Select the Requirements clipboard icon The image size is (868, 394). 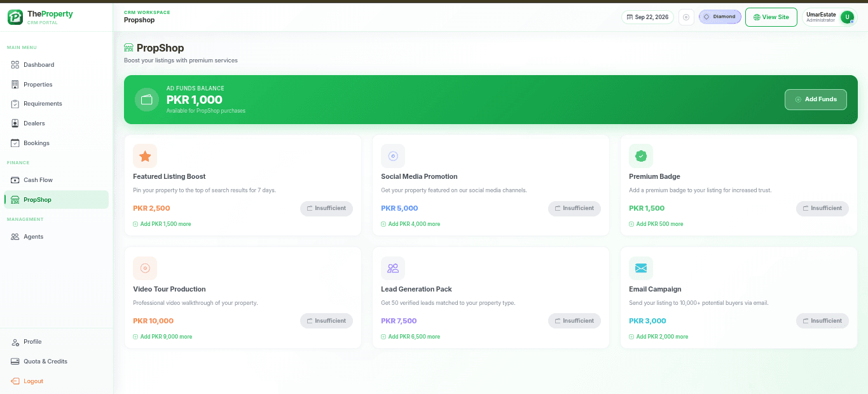(x=15, y=104)
